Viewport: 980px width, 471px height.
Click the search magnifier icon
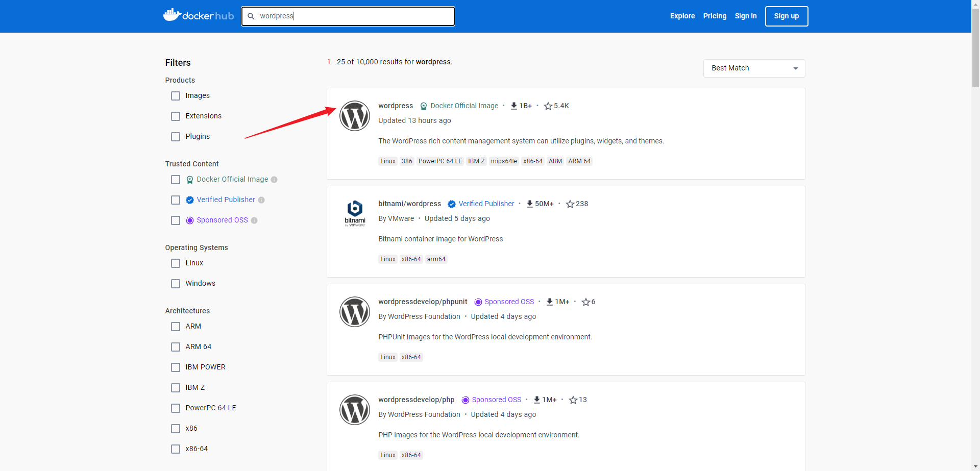click(251, 16)
